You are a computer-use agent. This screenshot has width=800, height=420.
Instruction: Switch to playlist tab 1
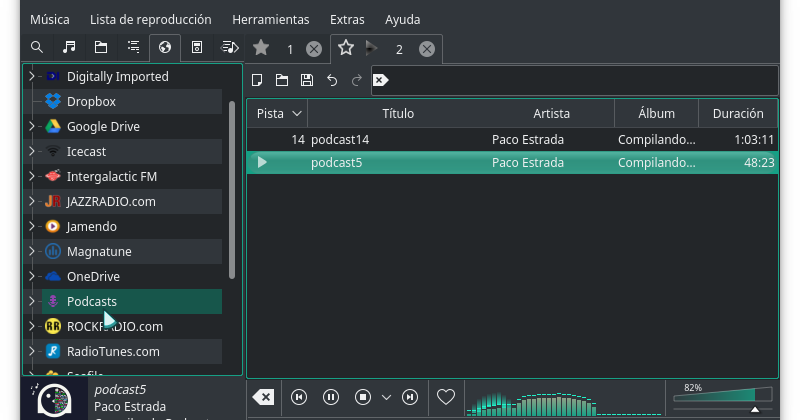point(290,50)
